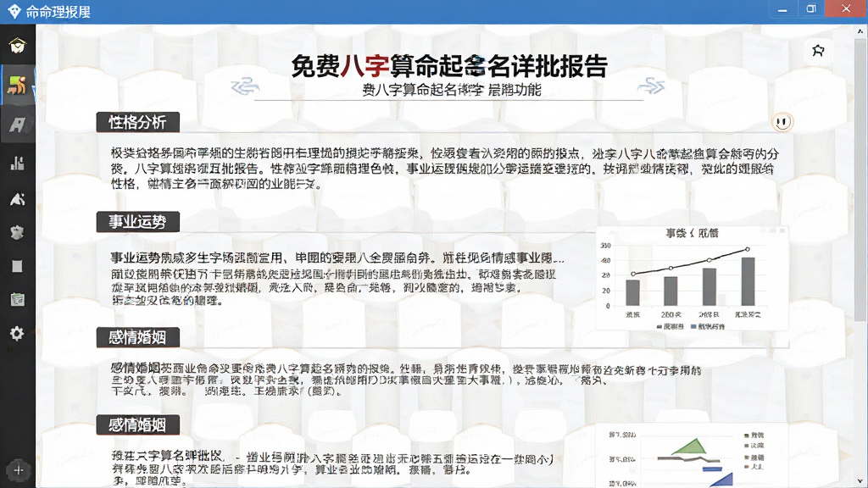The image size is (868, 488).
Task: Open settings gear in sidebar
Action: [17, 333]
